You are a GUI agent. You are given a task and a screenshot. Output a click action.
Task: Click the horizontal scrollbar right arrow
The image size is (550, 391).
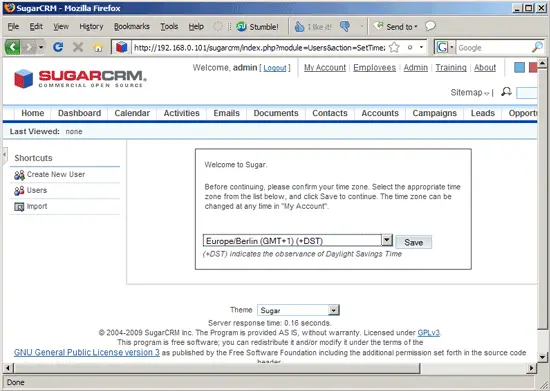(531, 368)
